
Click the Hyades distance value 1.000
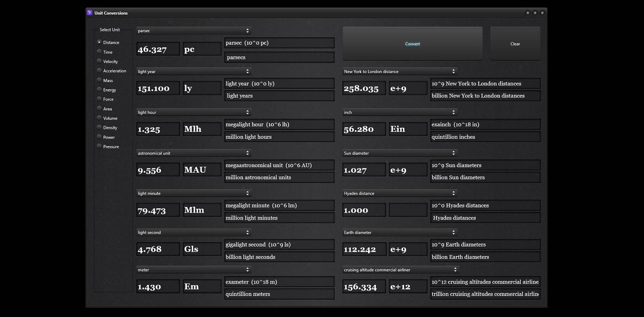tap(364, 210)
